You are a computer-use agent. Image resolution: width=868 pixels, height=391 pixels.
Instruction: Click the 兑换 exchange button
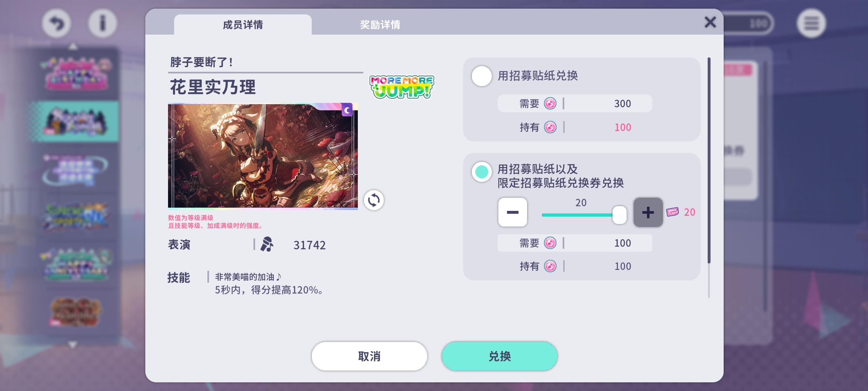[499, 356]
